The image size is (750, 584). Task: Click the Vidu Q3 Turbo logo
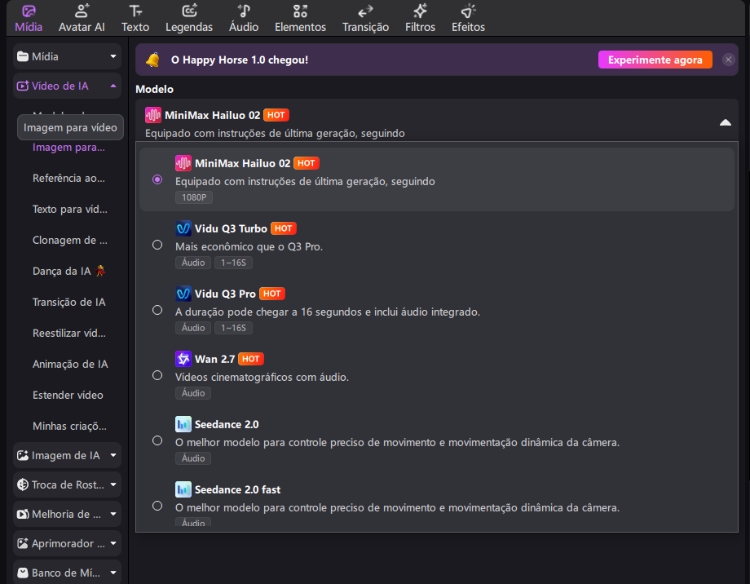click(x=183, y=229)
